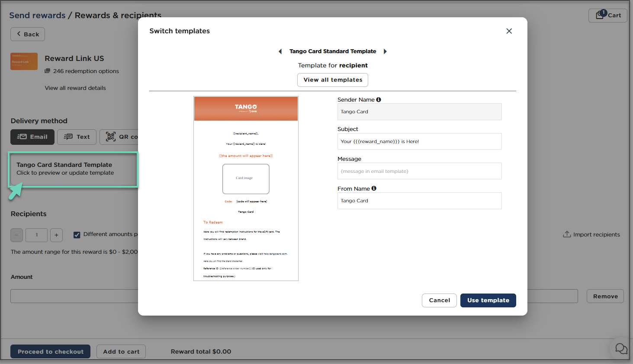Decrease recipient count with minus button
This screenshot has width=633, height=364.
tap(16, 235)
